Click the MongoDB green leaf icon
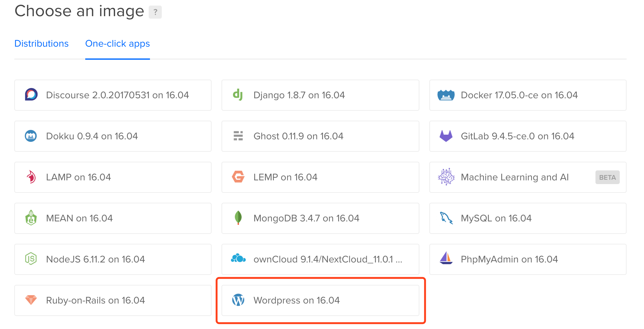 coord(238,218)
